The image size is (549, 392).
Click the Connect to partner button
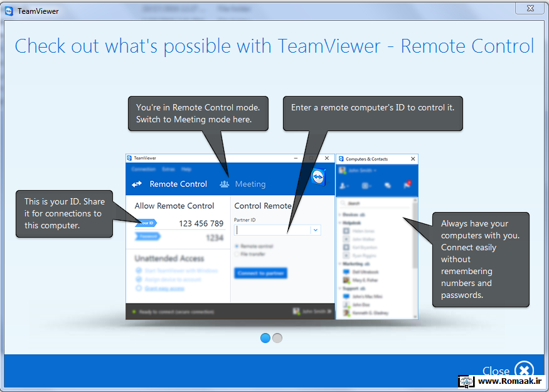click(261, 273)
